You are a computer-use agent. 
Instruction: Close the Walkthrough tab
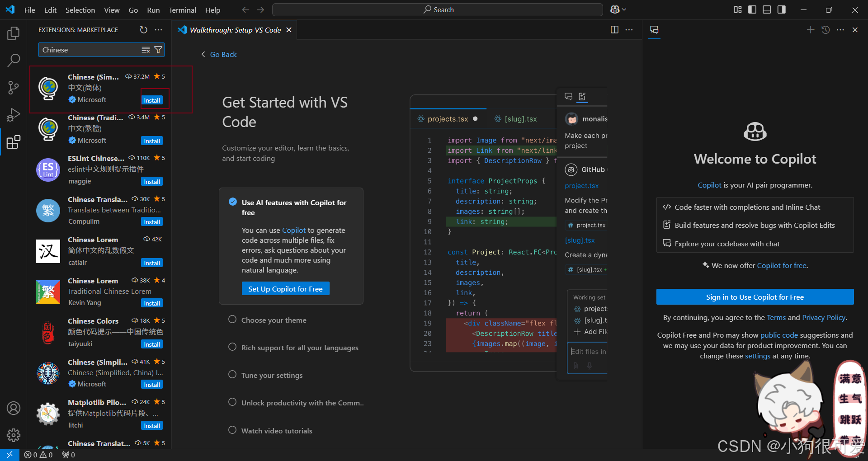pyautogui.click(x=289, y=30)
